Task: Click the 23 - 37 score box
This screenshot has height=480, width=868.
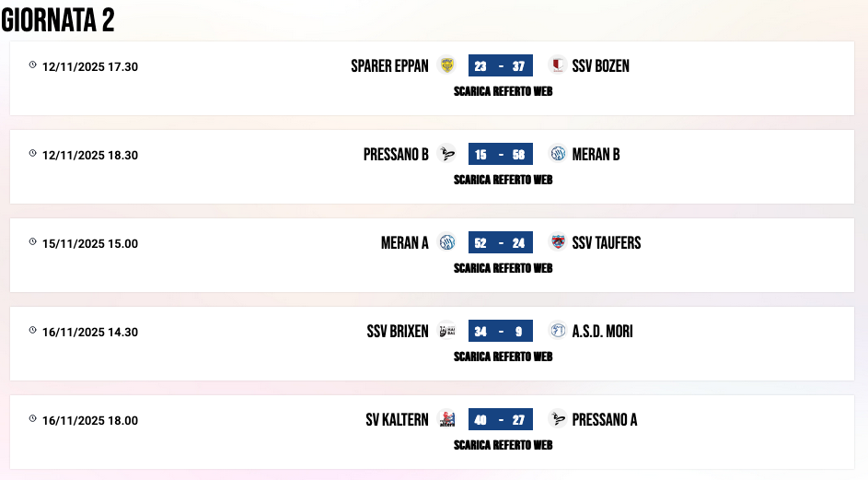Action: click(x=501, y=65)
